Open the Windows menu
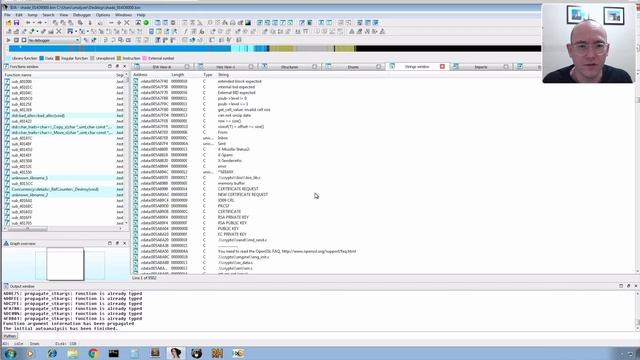Image resolution: width=640 pixels, height=360 pixels. 123,15
